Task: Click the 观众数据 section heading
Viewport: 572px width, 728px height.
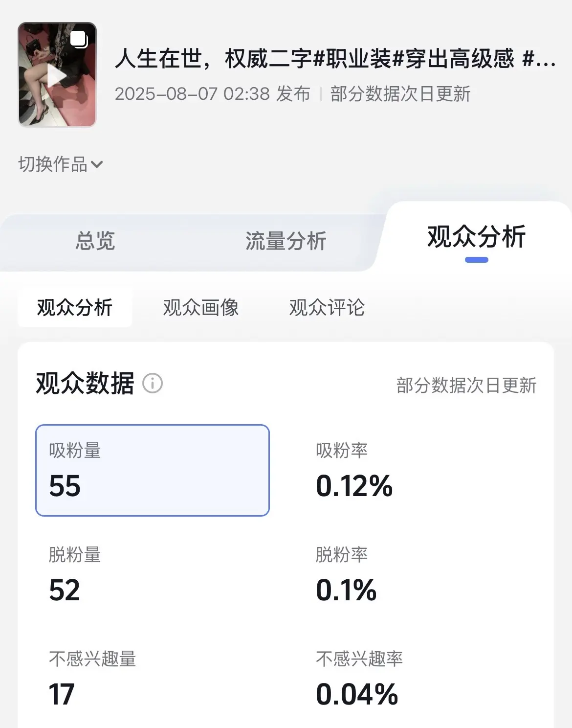Action: click(x=85, y=383)
